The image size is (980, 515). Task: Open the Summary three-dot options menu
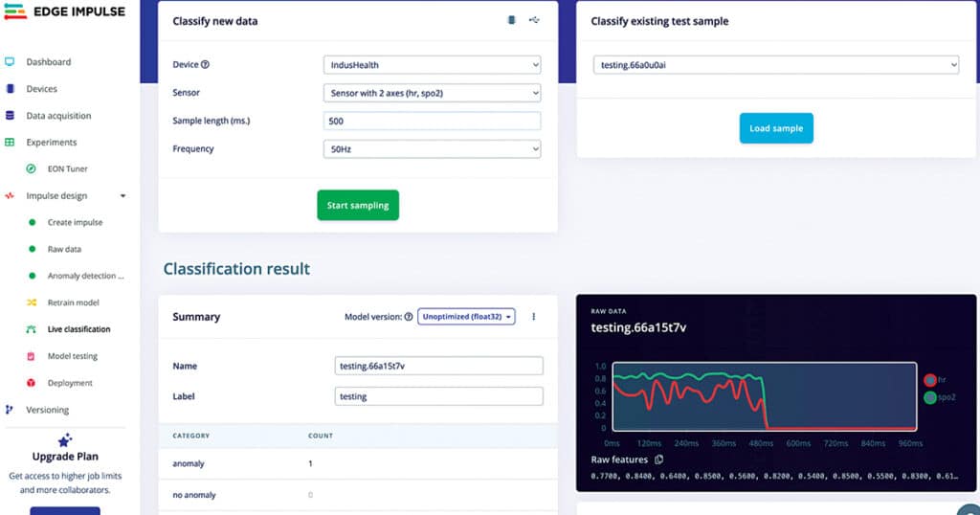[x=534, y=317]
